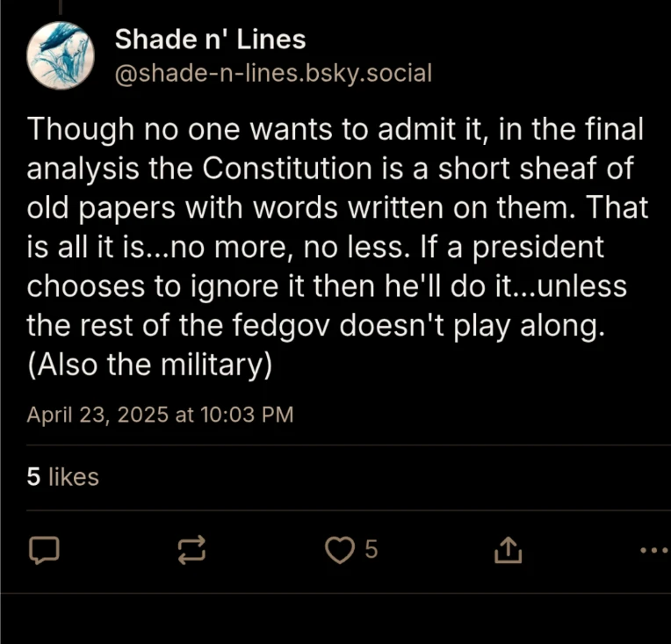Click the like count beside the heart
This screenshot has height=644, width=671.
click(x=371, y=550)
